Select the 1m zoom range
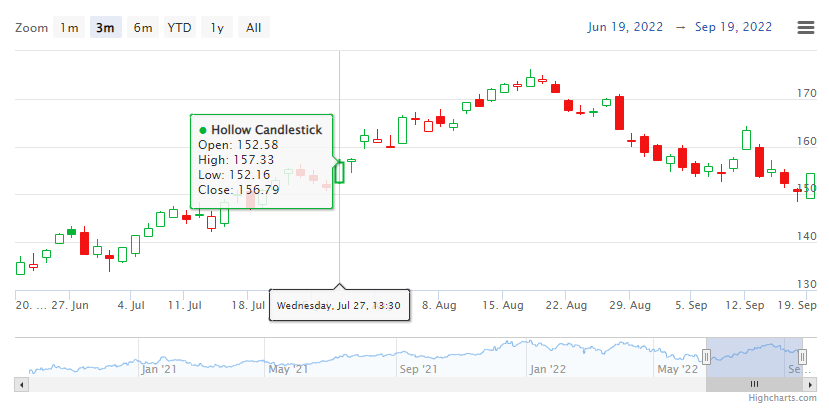This screenshot has width=829, height=411. click(x=69, y=27)
